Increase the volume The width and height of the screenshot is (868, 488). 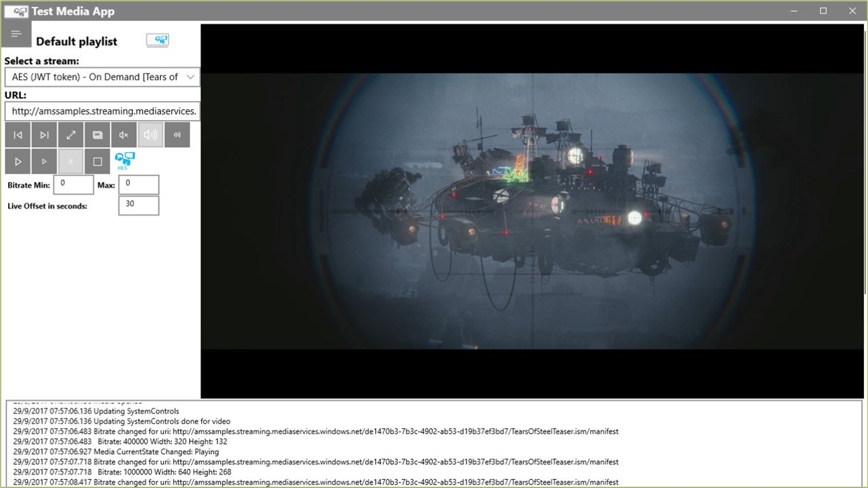150,135
